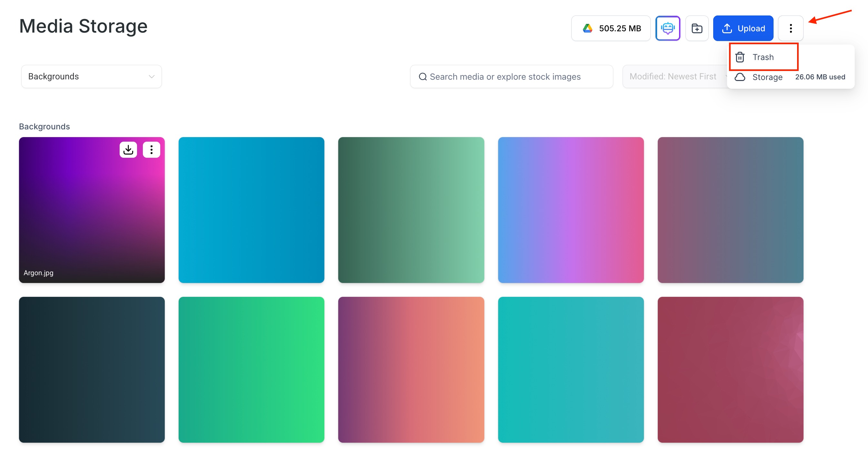The height and width of the screenshot is (453, 868).
Task: Expand the Backgrounds folder dropdown
Action: click(91, 76)
